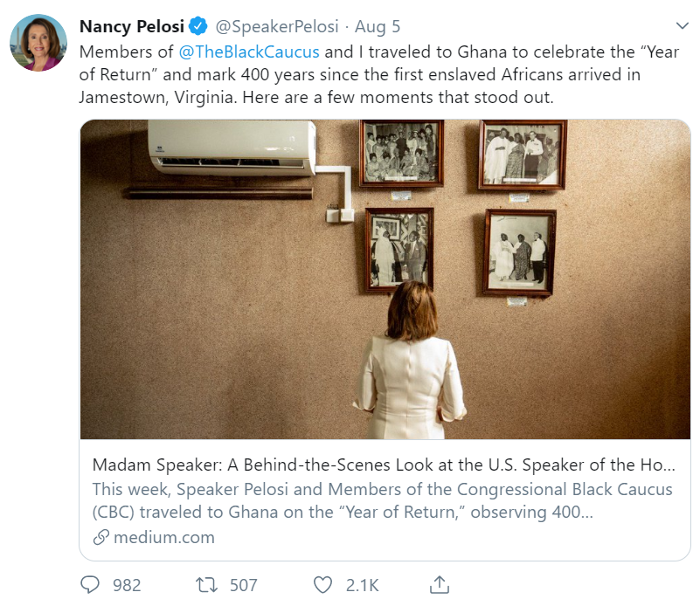Click the reply speech bubble icon
The width and height of the screenshot is (700, 606).
tap(91, 584)
